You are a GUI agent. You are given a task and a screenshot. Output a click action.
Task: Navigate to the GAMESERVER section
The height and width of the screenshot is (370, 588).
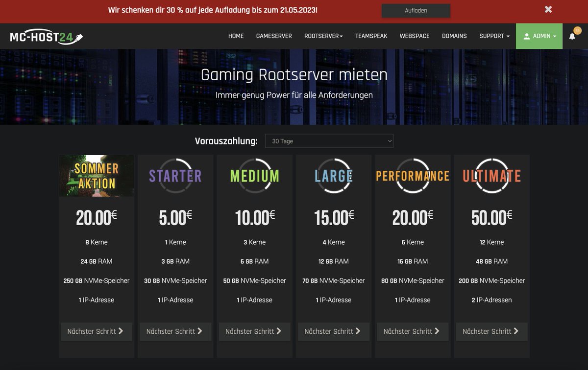click(274, 36)
